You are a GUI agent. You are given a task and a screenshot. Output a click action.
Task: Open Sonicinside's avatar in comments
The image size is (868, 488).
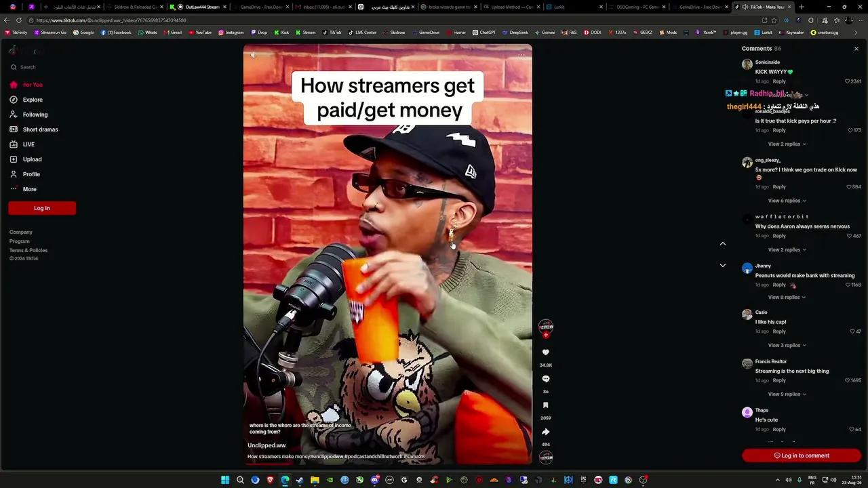coord(747,64)
